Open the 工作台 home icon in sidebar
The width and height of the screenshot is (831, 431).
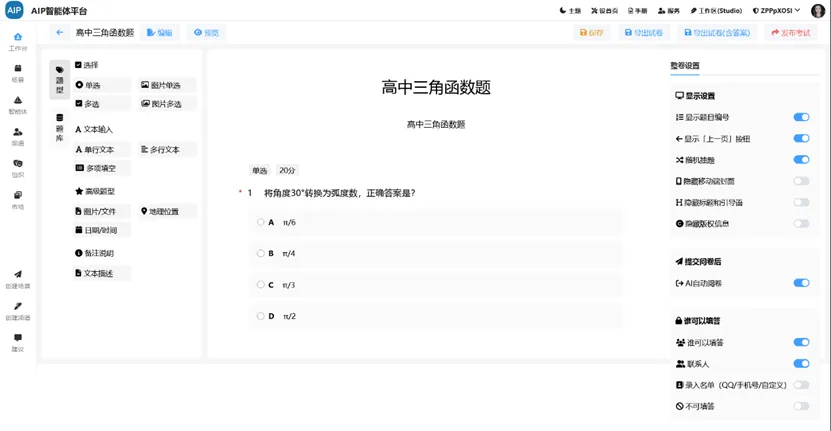tap(17, 37)
